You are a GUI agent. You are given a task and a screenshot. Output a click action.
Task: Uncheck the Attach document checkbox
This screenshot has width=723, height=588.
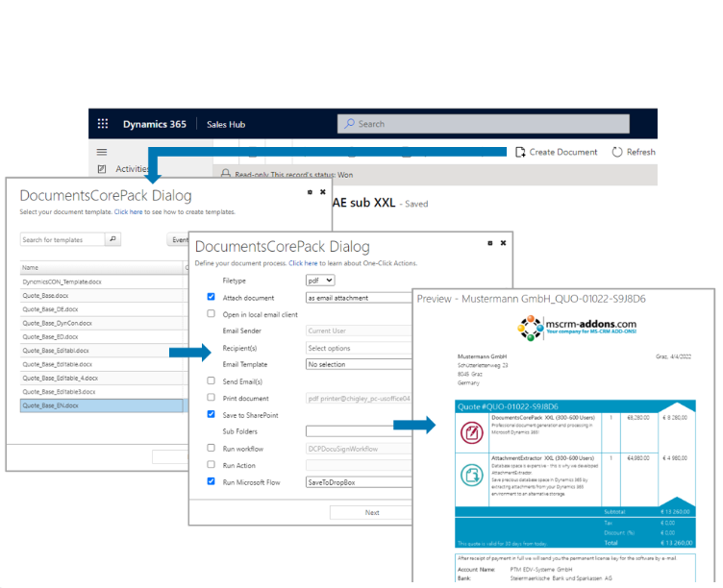[x=212, y=297]
